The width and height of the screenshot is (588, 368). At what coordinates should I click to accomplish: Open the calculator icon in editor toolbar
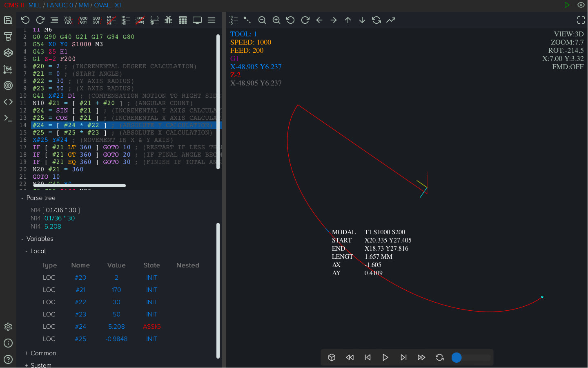183,20
